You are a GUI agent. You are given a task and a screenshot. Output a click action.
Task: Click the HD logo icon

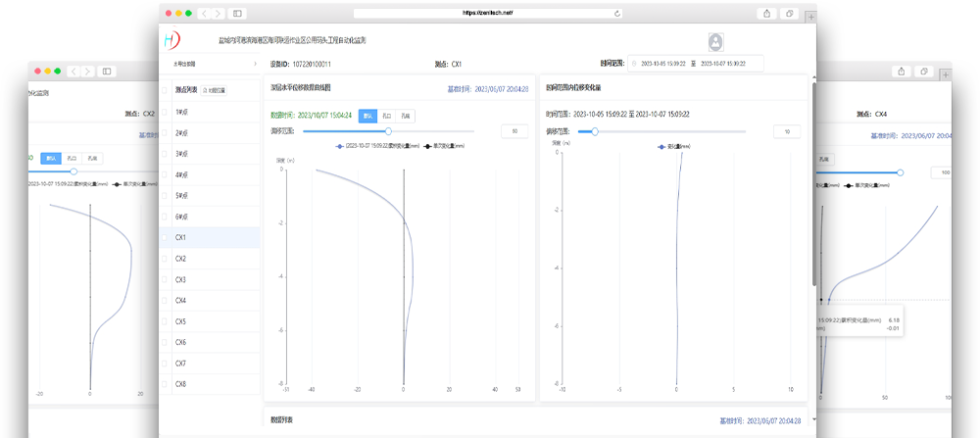[171, 40]
